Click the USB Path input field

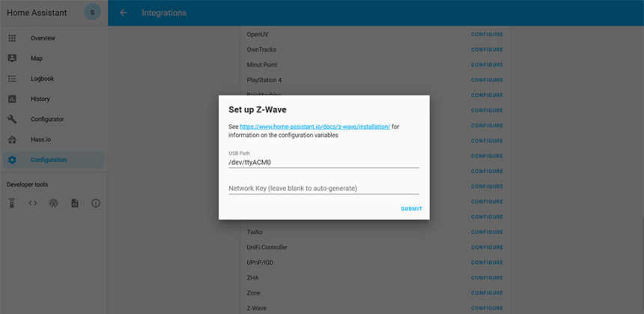click(323, 161)
